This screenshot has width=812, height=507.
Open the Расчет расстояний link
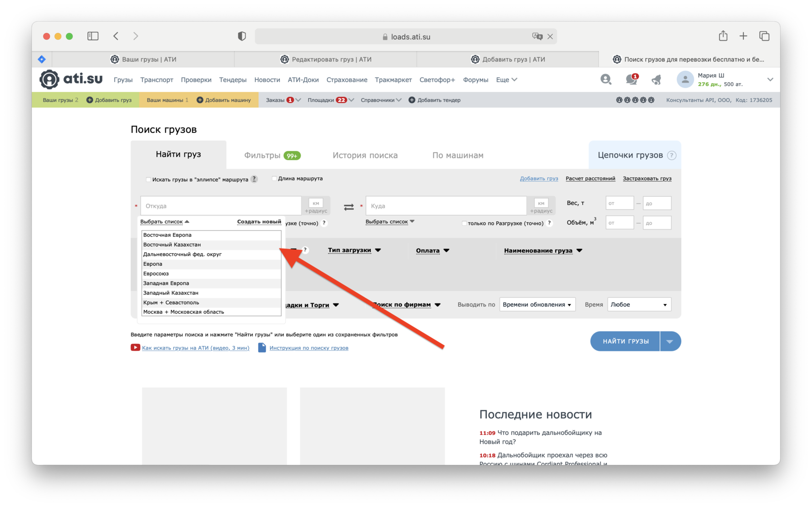pos(590,178)
